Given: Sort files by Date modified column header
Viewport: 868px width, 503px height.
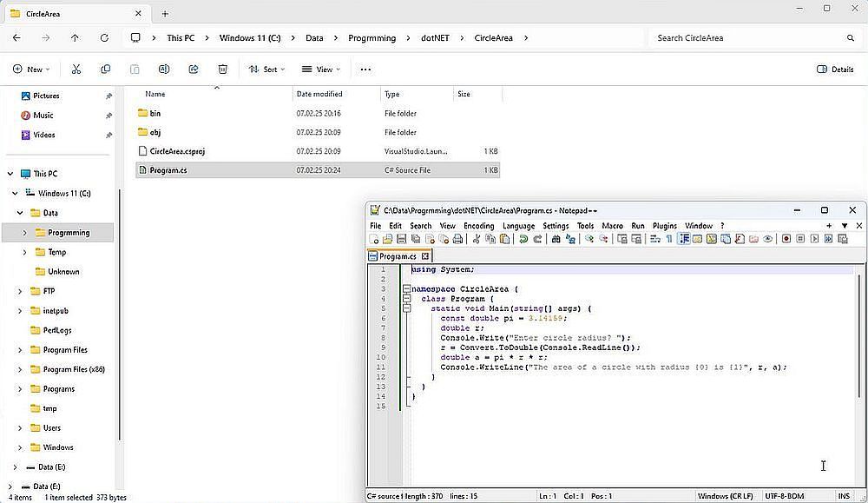Looking at the screenshot, I should (319, 94).
